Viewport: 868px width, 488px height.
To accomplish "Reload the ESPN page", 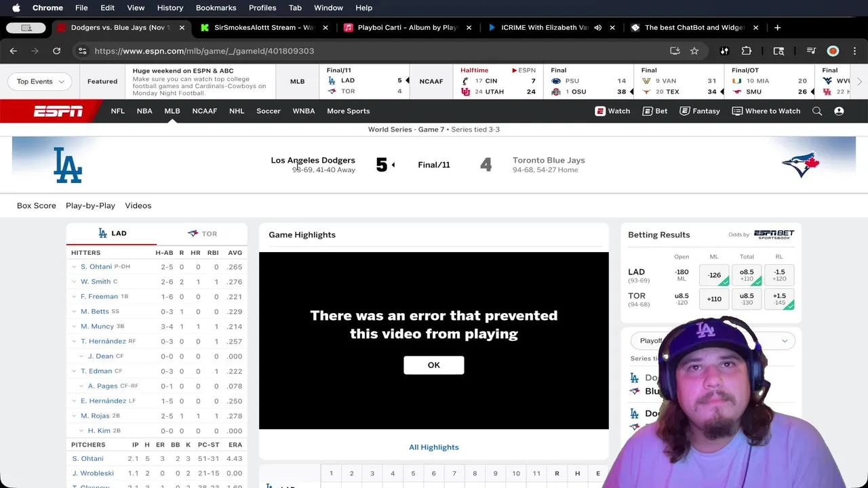I will [56, 51].
